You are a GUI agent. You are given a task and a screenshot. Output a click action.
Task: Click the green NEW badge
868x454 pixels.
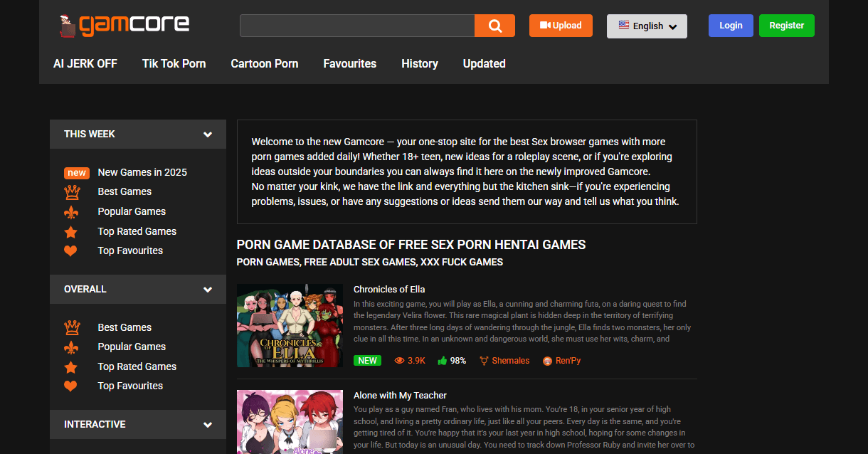pos(367,361)
